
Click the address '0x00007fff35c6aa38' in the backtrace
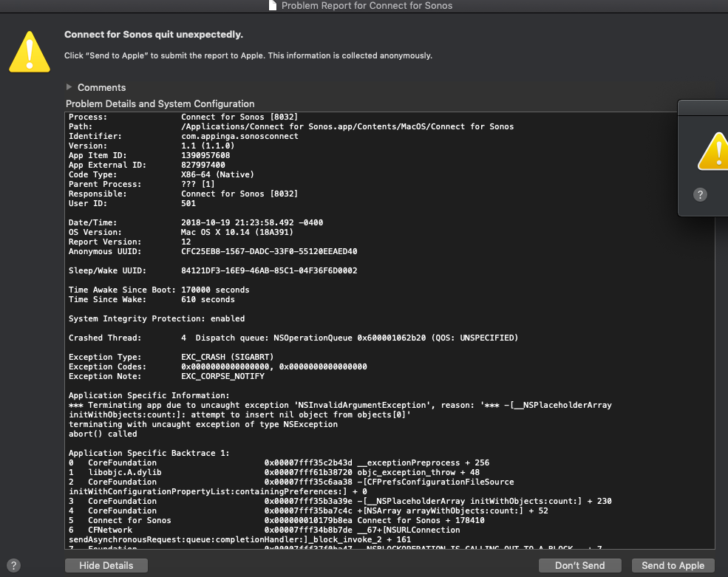tap(308, 482)
